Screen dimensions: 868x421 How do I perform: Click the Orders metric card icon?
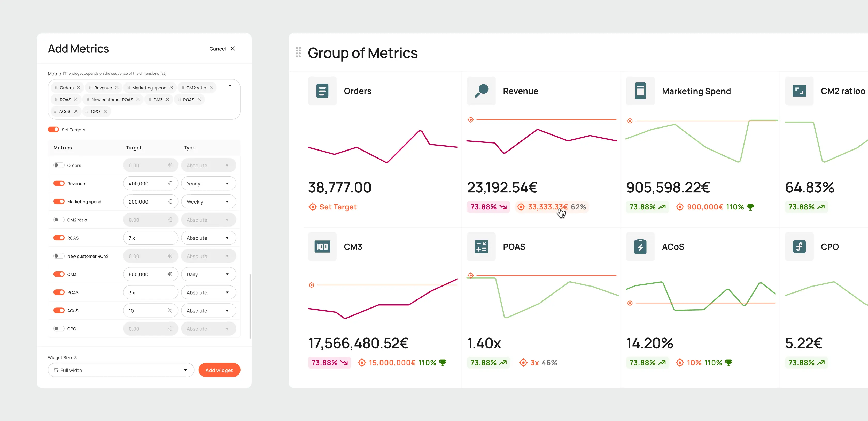coord(322,91)
